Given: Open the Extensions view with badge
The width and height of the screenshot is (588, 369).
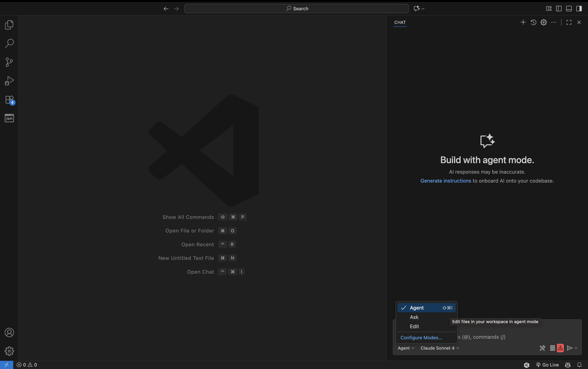Looking at the screenshot, I should pos(9,99).
